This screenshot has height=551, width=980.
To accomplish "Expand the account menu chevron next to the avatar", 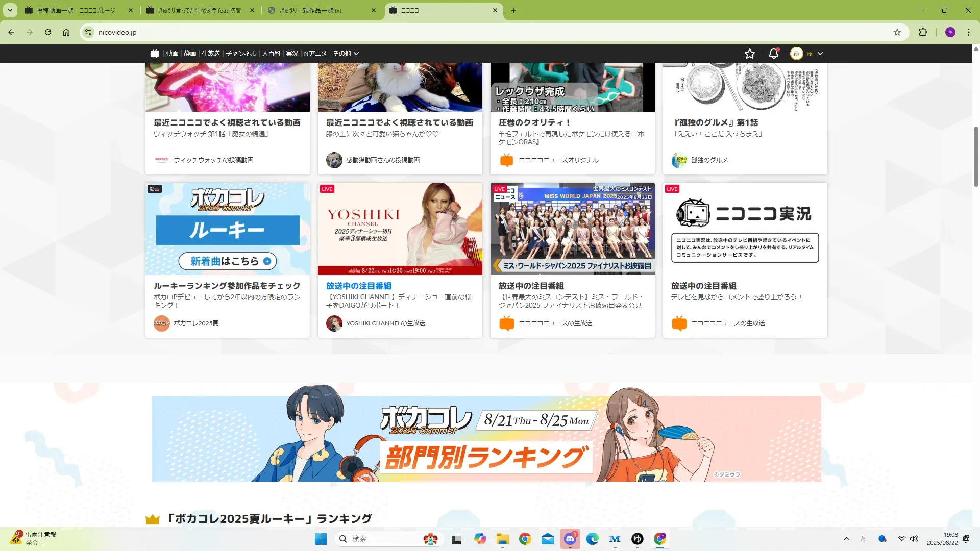I will (x=820, y=54).
